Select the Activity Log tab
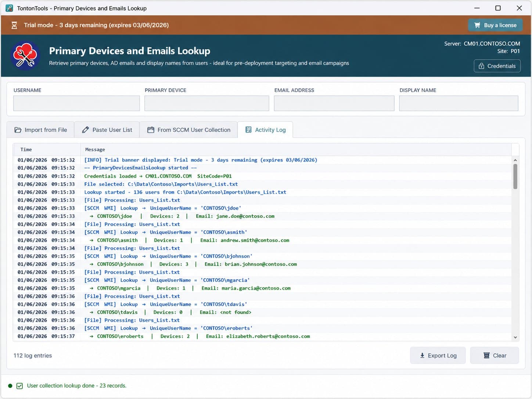Screen dimensions: 532x399 (265, 130)
